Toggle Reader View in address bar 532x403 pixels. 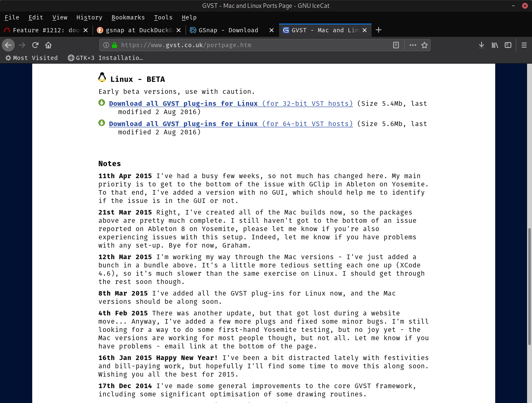[x=396, y=45]
